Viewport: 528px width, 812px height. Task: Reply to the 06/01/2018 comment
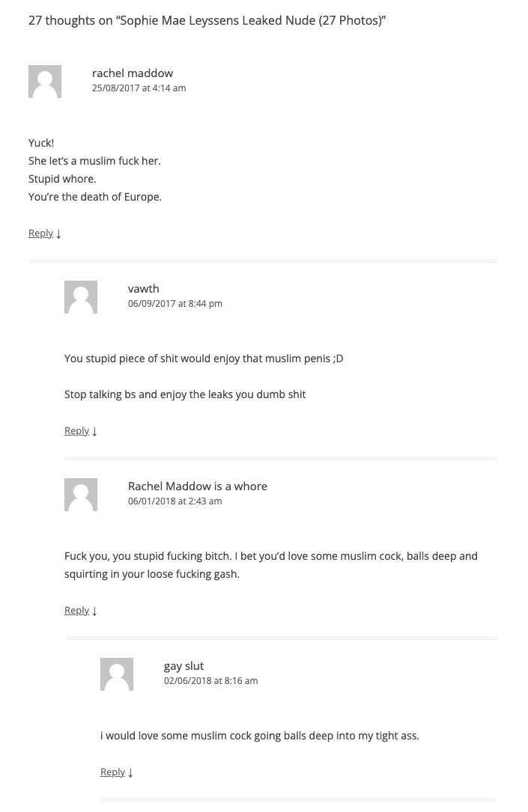tap(76, 611)
